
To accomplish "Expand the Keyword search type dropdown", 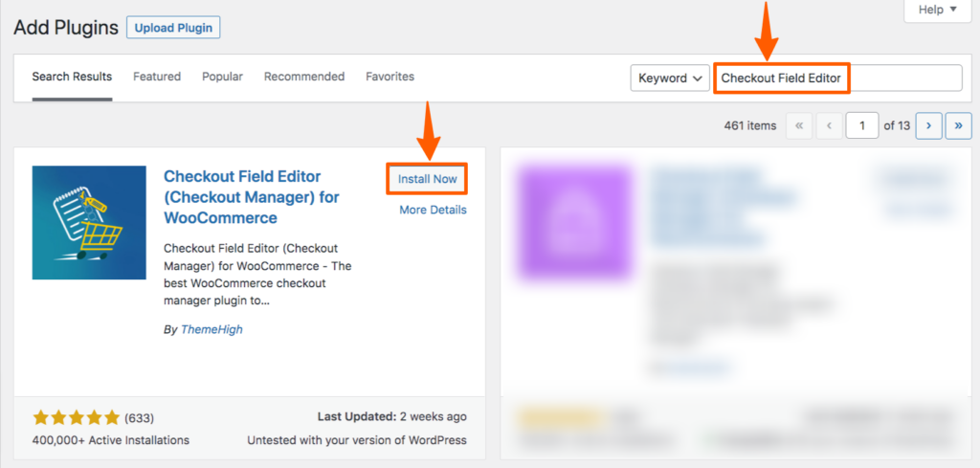I will click(670, 78).
